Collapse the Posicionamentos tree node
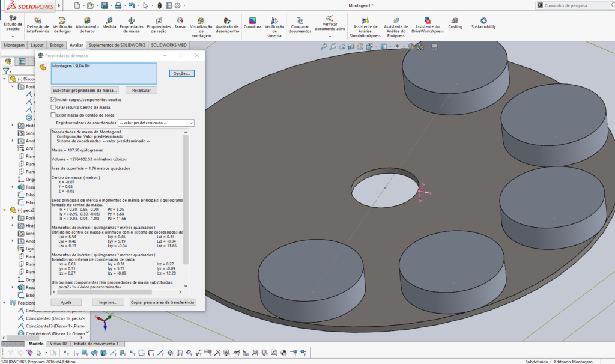This screenshot has width=615, height=364. (5, 302)
